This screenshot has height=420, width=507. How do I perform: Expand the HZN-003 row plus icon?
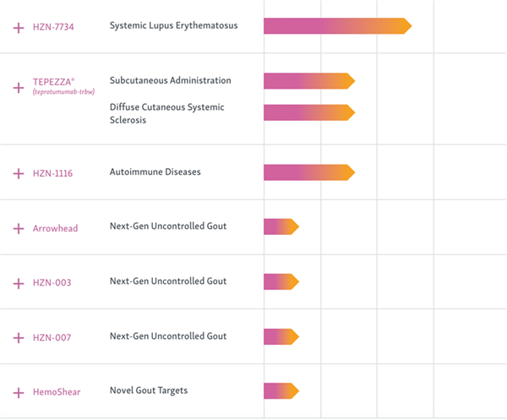click(x=19, y=284)
